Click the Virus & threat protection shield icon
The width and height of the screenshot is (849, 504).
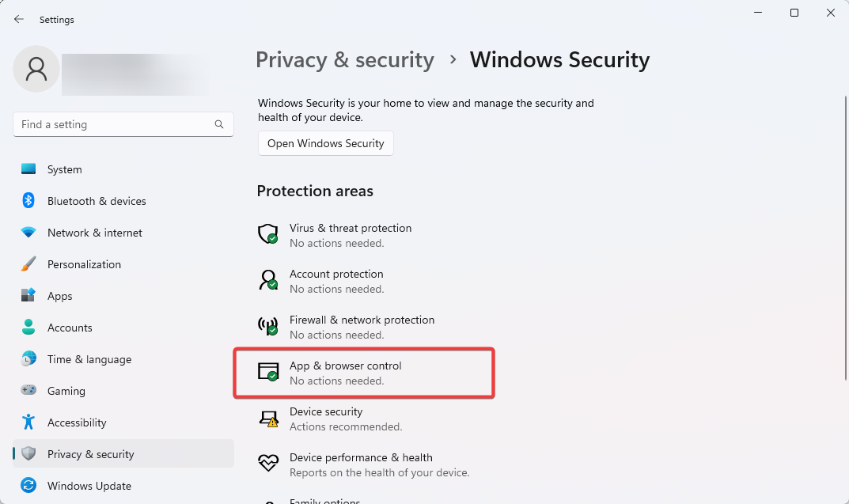(268, 234)
